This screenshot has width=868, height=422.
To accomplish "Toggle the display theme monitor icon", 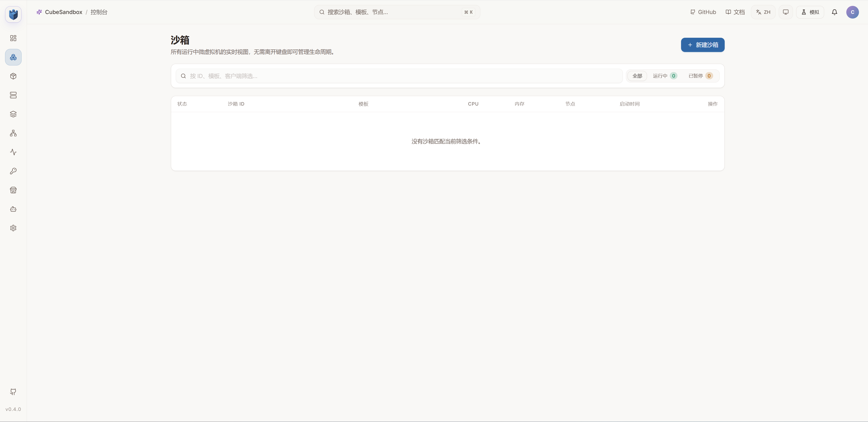I will click(x=785, y=12).
